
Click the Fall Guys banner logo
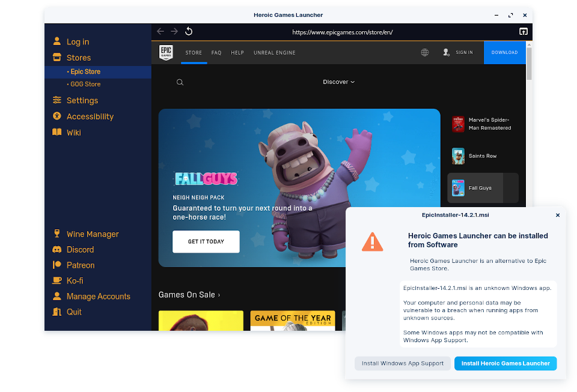tap(206, 179)
